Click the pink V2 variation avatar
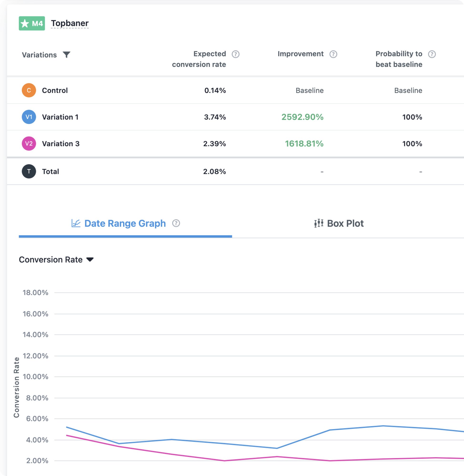This screenshot has width=464, height=476. coord(29,144)
